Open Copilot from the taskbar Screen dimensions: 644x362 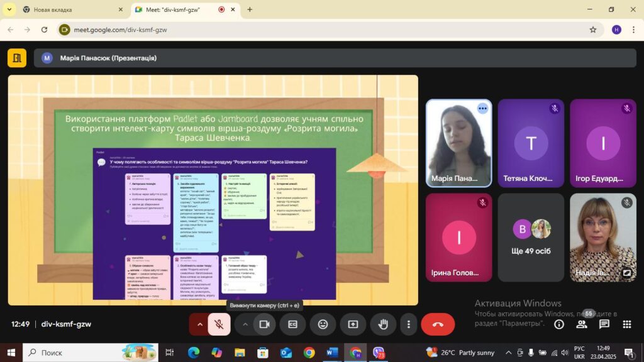point(216,353)
